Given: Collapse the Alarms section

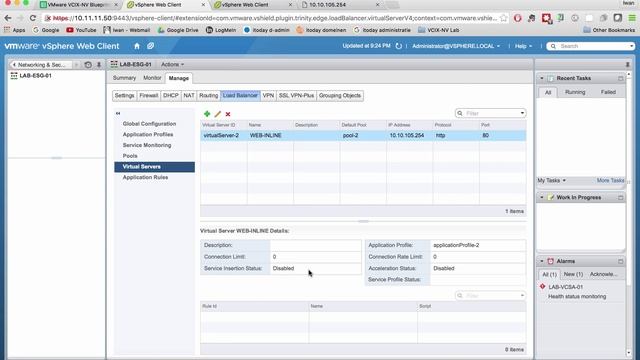Looking at the screenshot, I should click(542, 261).
